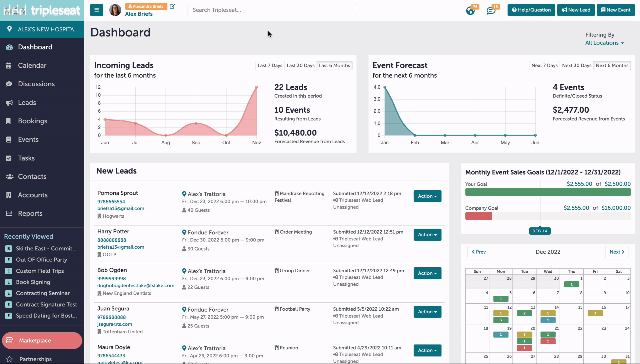
Task: Open the Alex Briefs profile name link
Action: click(139, 14)
